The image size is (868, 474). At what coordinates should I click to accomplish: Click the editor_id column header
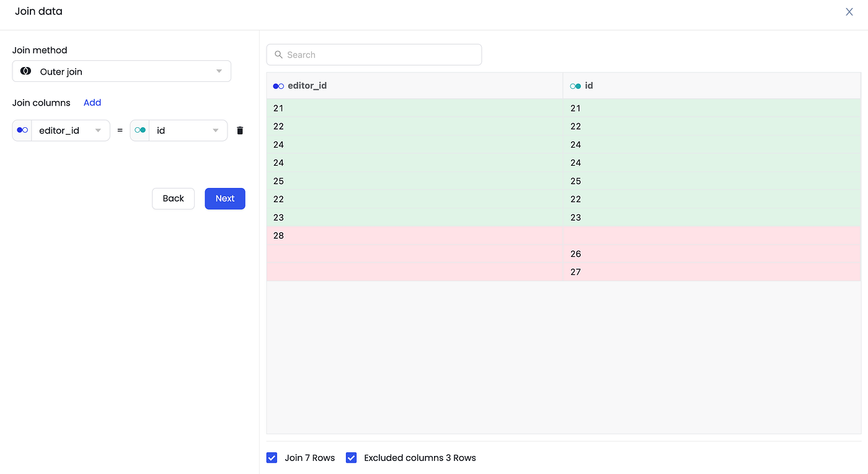(x=306, y=86)
